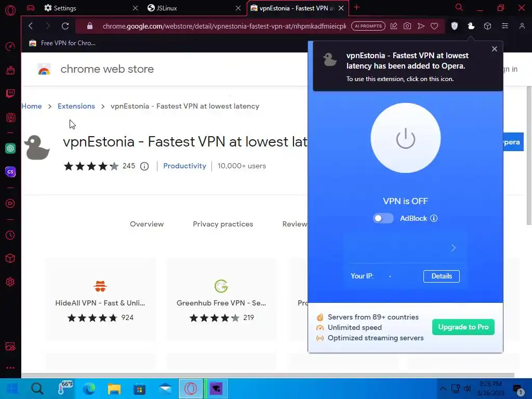Open Extensions cube sidebar icon
Viewport: 532px width, 399px height.
point(10,259)
